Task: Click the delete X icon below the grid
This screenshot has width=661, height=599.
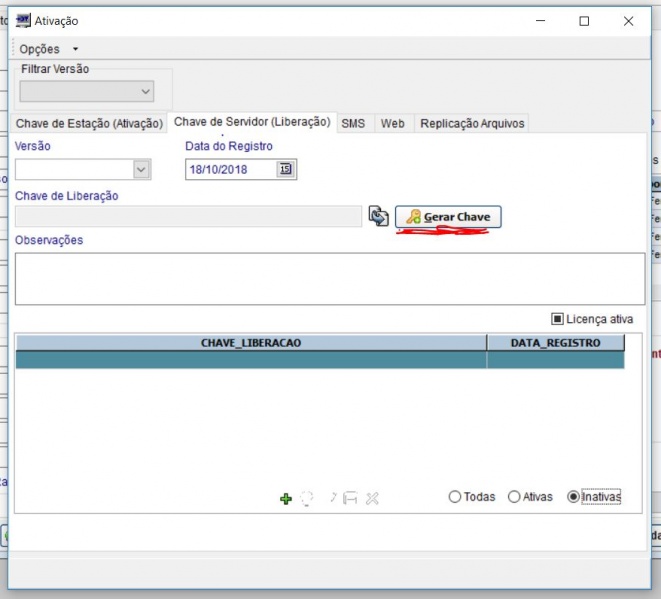Action: click(x=372, y=498)
